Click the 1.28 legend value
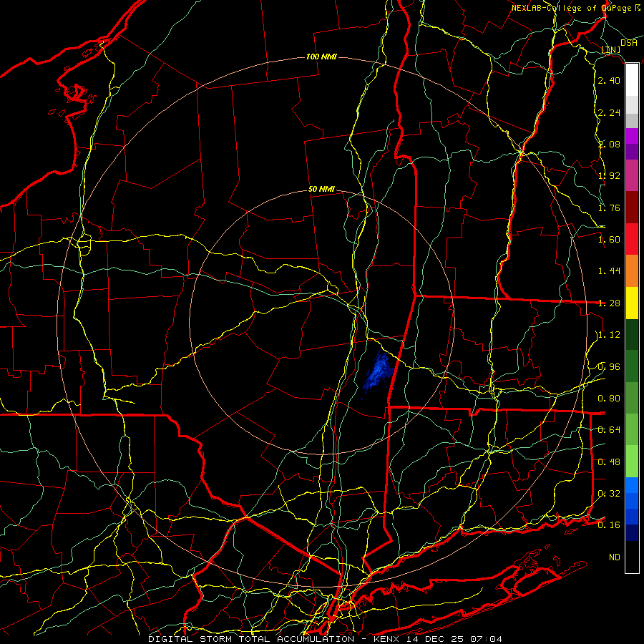644x644 pixels. [609, 303]
